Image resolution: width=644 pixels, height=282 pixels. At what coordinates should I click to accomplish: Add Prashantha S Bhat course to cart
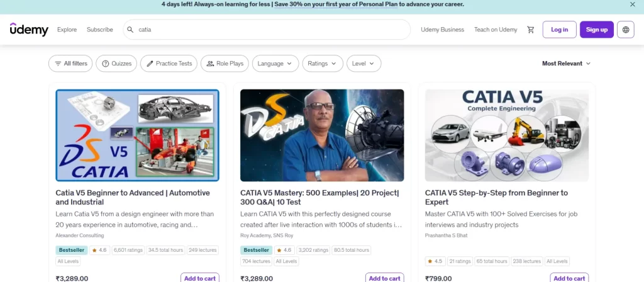569,278
